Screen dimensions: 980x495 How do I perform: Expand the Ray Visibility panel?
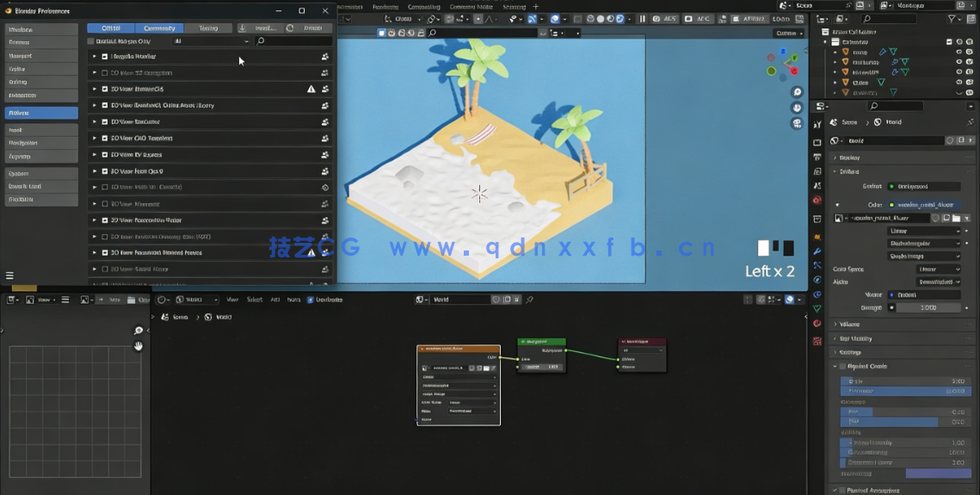(x=854, y=338)
